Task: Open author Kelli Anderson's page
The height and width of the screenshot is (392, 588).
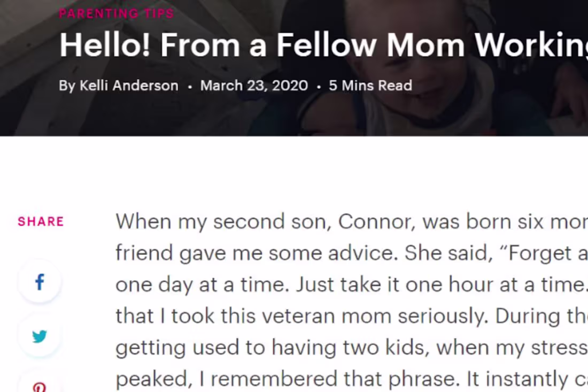Action: coord(129,86)
